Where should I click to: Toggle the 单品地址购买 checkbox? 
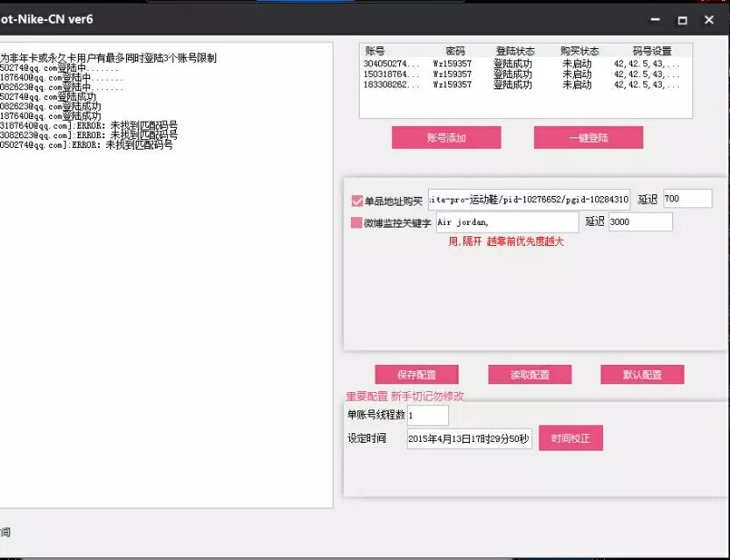[x=357, y=200]
